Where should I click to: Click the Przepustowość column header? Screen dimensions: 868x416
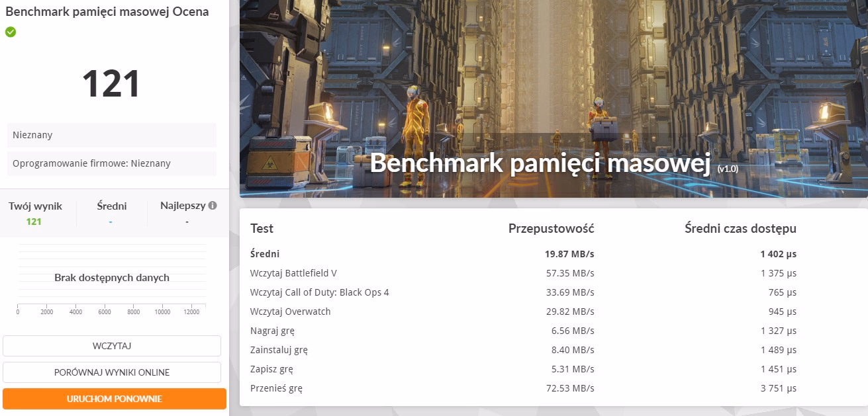click(551, 229)
